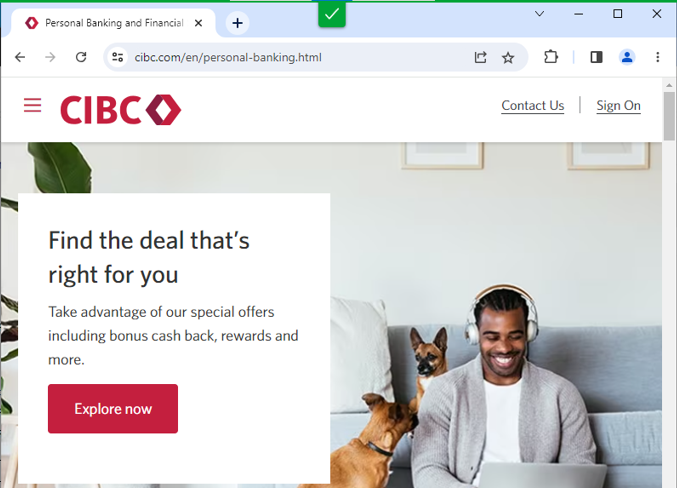Toggle the browser side panel
This screenshot has width=677, height=488.
point(596,57)
